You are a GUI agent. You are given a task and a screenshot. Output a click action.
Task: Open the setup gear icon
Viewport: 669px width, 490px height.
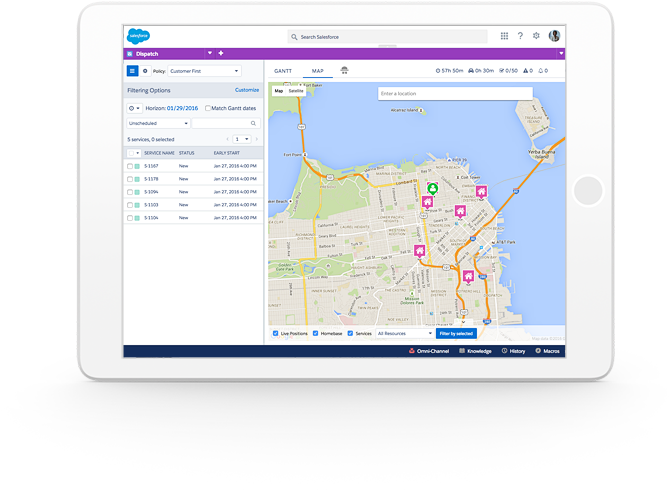[x=536, y=36]
